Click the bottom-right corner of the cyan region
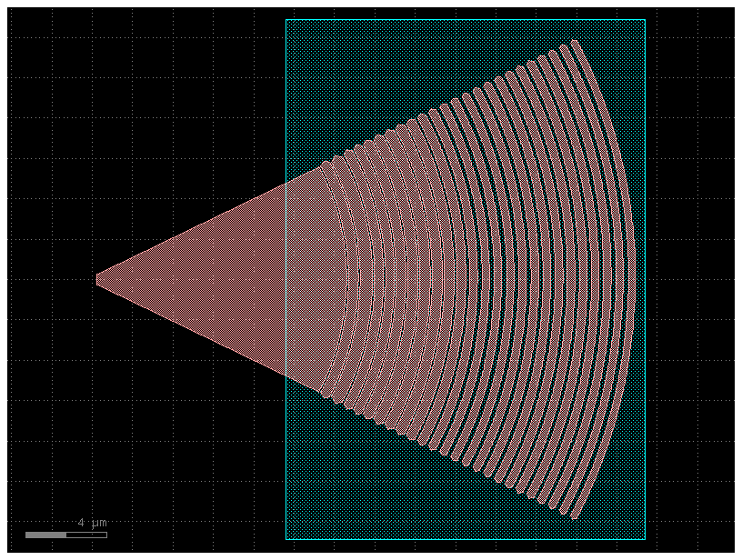The image size is (742, 560). click(x=646, y=539)
